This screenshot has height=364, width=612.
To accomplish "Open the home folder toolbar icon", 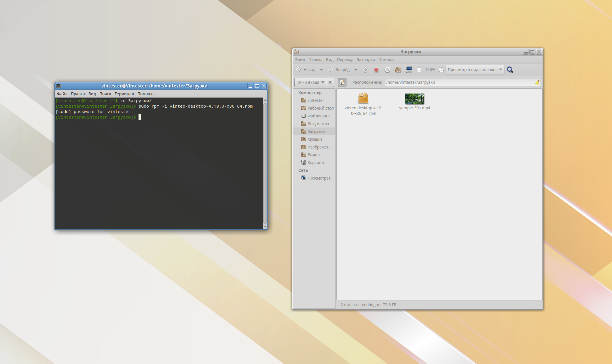I will pyautogui.click(x=398, y=70).
